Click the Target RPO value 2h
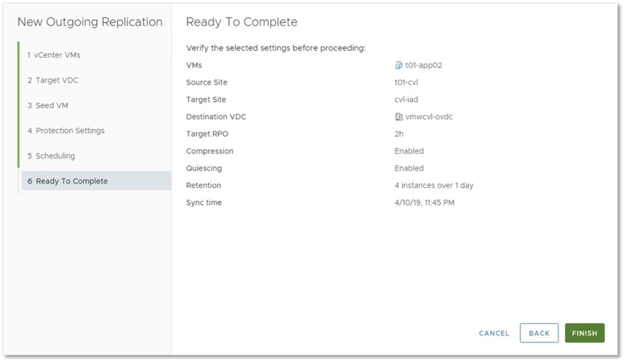This screenshot has width=626, height=364. point(399,134)
